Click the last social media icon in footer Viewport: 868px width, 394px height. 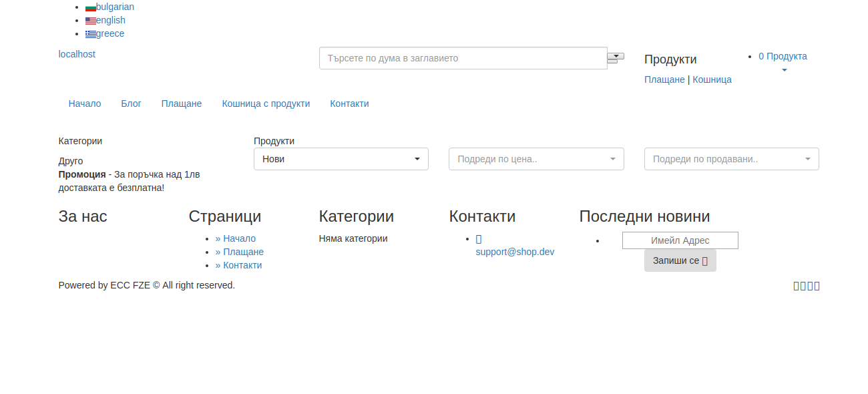tap(817, 285)
